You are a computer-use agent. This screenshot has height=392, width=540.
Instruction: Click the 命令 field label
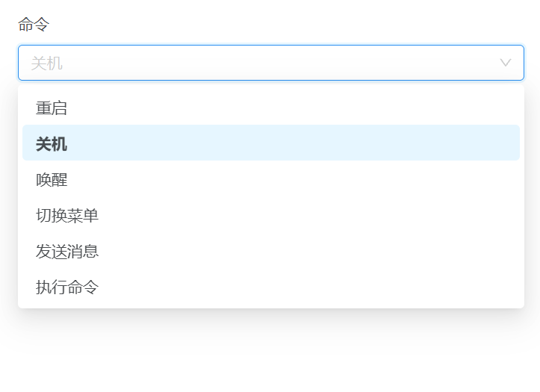coord(34,25)
